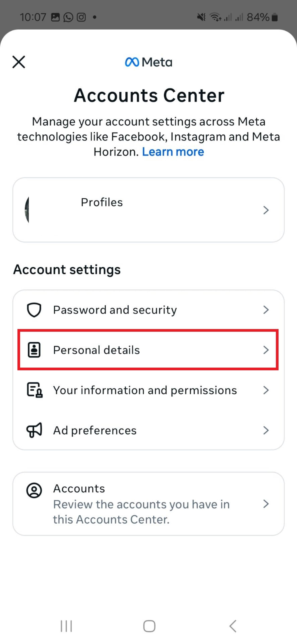Tap the Android home navigation button
This screenshot has width=297, height=644.
tap(149, 626)
